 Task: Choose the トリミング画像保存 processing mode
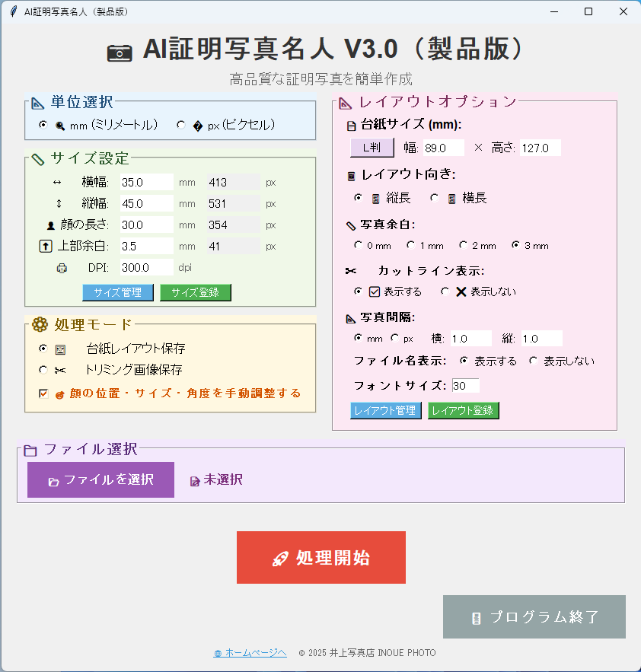pos(43,370)
